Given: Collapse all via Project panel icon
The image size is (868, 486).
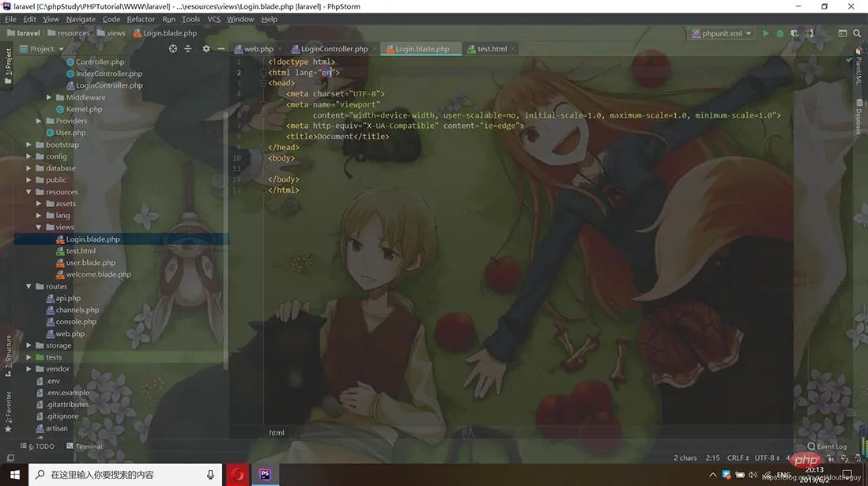Looking at the screenshot, I should point(188,48).
